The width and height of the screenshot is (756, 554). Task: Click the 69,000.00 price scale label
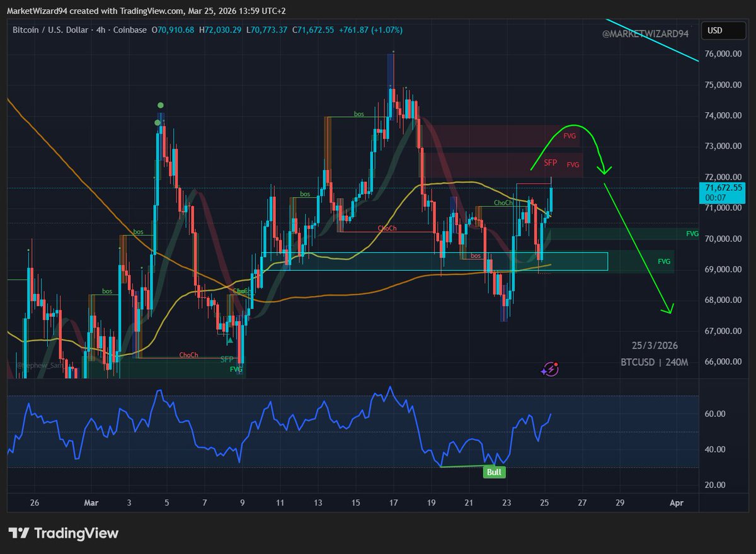[x=724, y=270]
